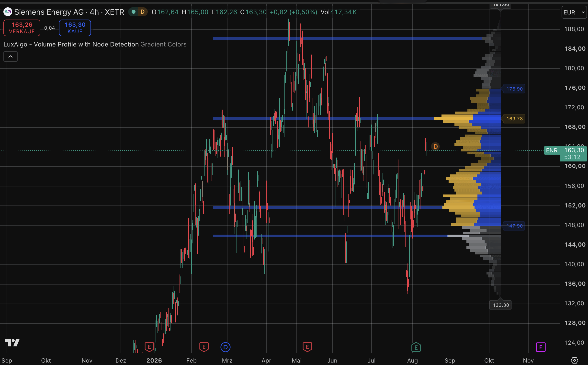Select the blue node line at the 169.78 level
The height and width of the screenshot is (365, 588).
323,119
